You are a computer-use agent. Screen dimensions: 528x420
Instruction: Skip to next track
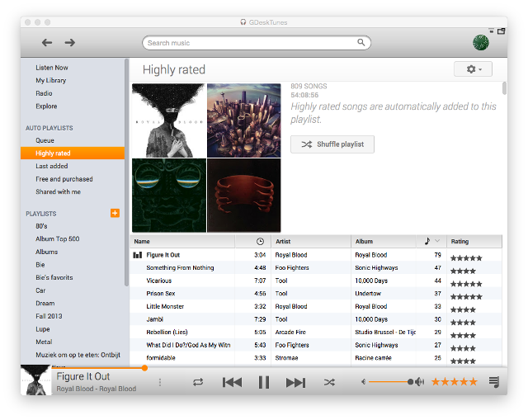(295, 382)
